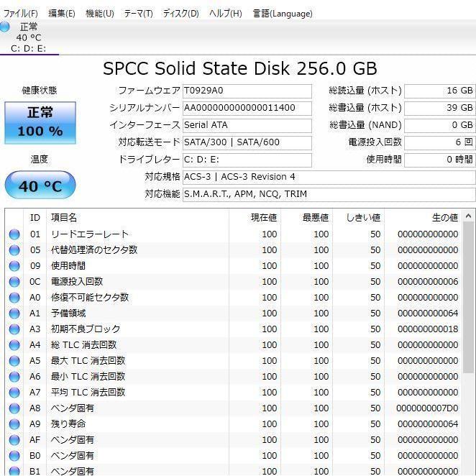Click the Serial ATA interface field

tap(247, 125)
